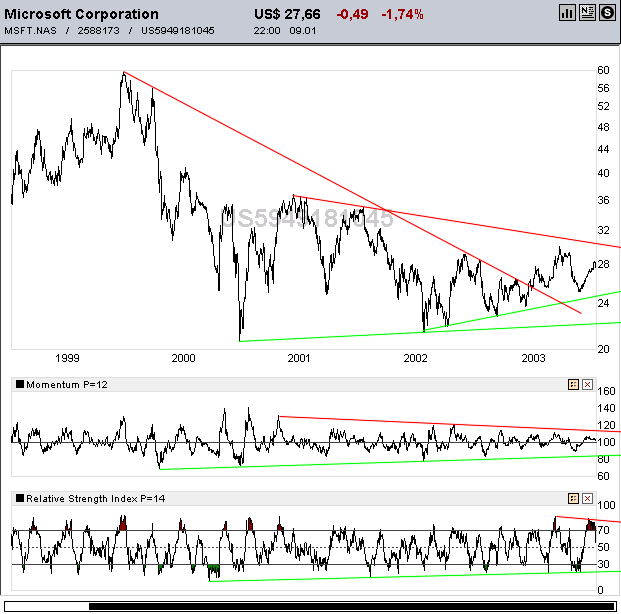
Task: Click the Momentum P=12 label
Action: (67, 385)
